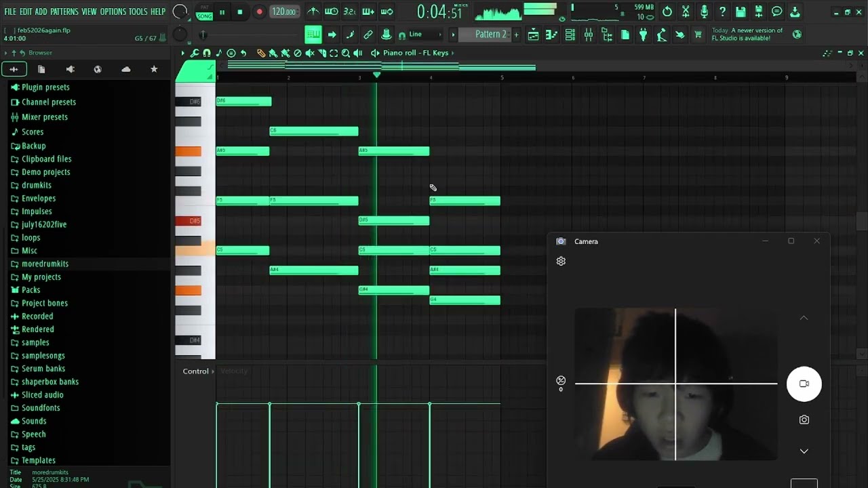
Task: Switch Camera app to photo mode
Action: [x=804, y=420]
